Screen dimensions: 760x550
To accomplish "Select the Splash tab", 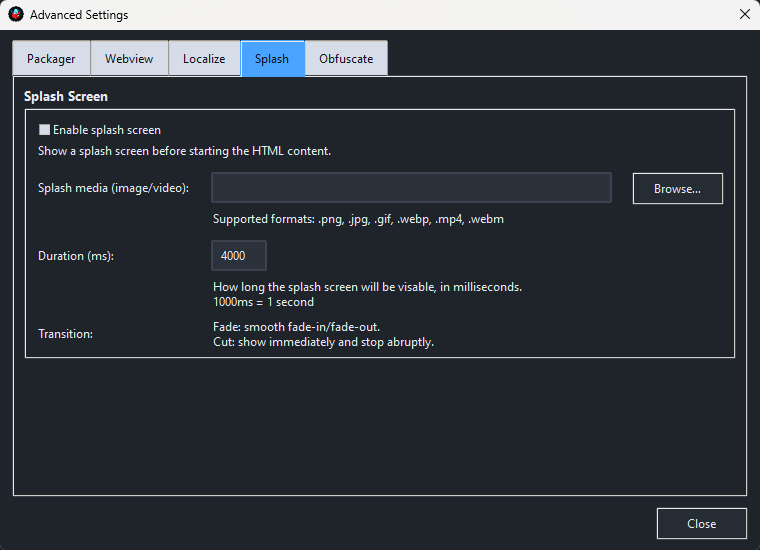I will (x=272, y=59).
